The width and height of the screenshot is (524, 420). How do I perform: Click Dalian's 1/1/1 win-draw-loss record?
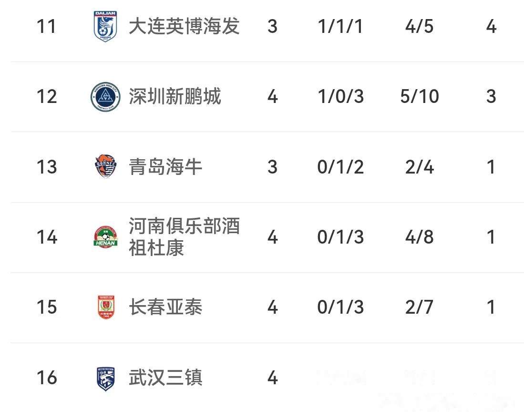pos(340,26)
